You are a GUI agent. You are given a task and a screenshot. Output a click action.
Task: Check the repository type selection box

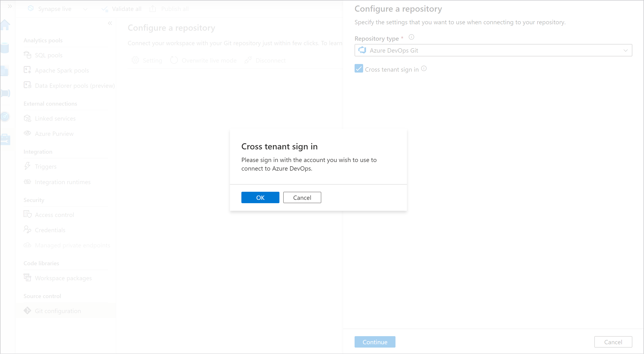click(494, 50)
